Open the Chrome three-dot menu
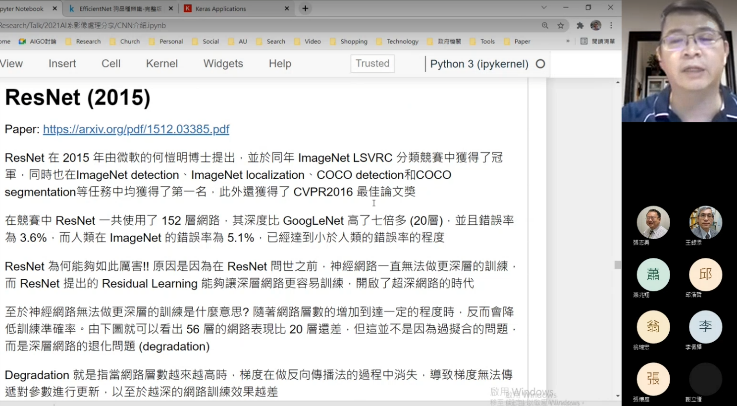The image size is (737, 406). (610, 25)
